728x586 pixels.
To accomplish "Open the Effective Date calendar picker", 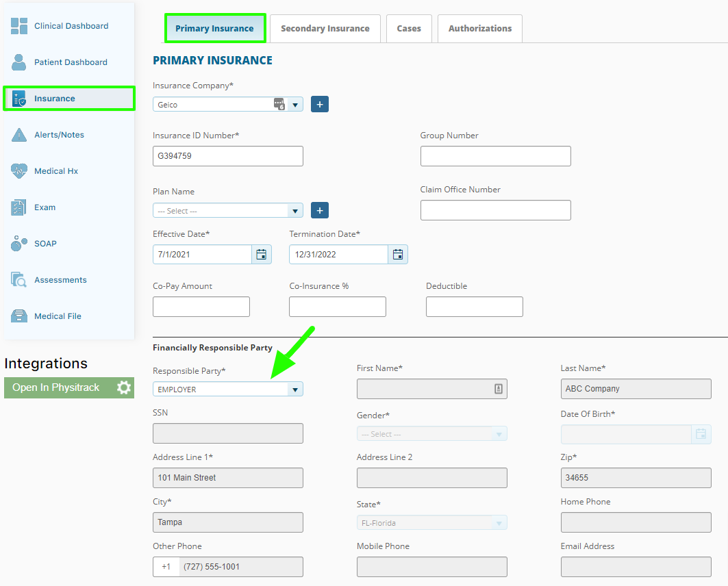I will [262, 254].
